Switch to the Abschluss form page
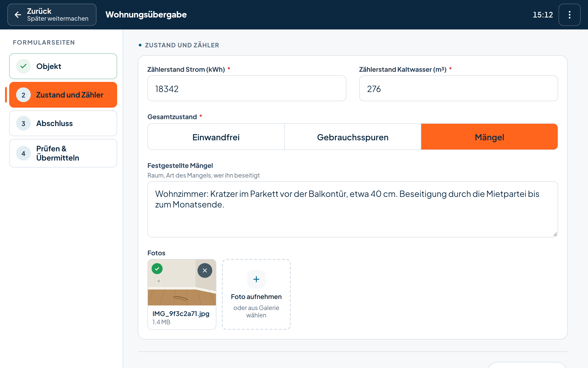This screenshot has width=588, height=368. 63,123
